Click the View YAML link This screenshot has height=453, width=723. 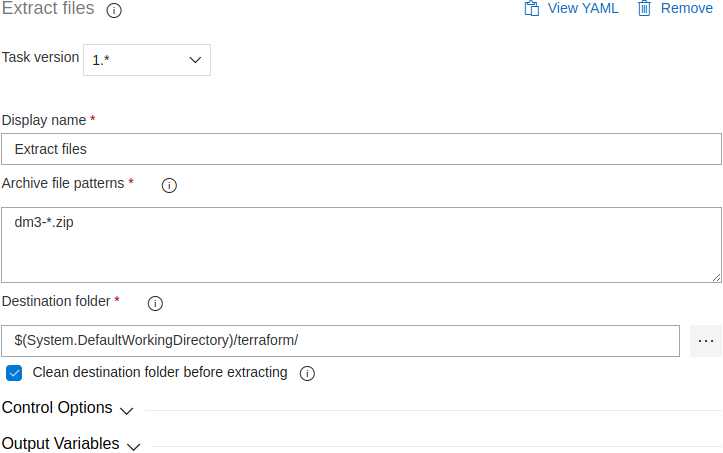(x=583, y=8)
